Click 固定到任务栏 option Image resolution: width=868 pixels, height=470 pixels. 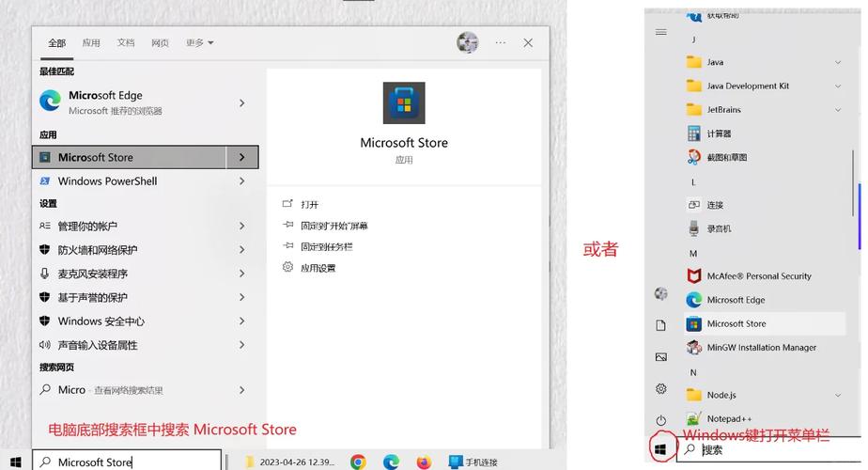click(x=318, y=246)
